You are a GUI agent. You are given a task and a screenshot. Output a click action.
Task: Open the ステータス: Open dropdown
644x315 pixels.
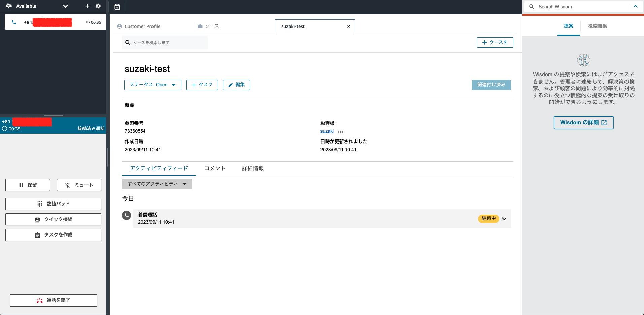coord(152,85)
